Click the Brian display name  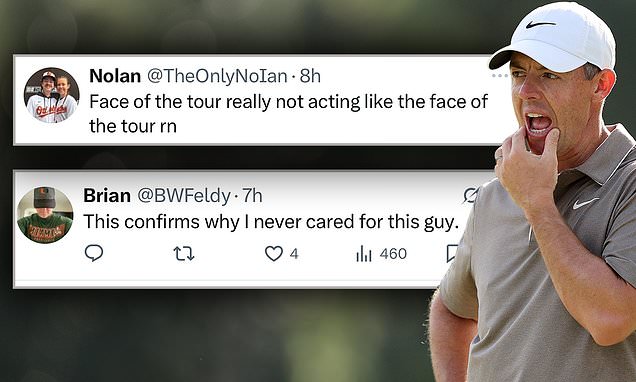click(x=107, y=195)
